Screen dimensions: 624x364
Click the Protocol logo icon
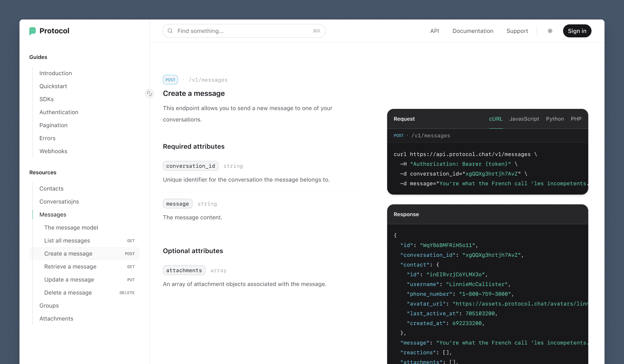tap(32, 31)
